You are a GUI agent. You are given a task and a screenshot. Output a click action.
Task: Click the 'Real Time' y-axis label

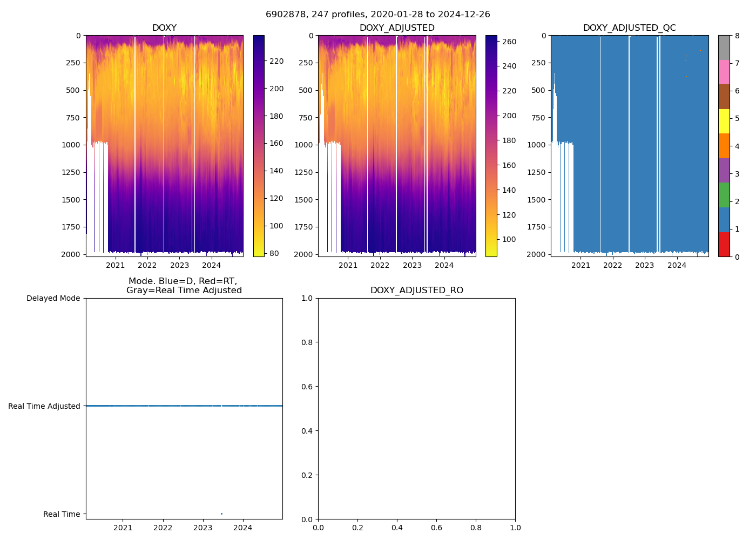click(x=62, y=514)
